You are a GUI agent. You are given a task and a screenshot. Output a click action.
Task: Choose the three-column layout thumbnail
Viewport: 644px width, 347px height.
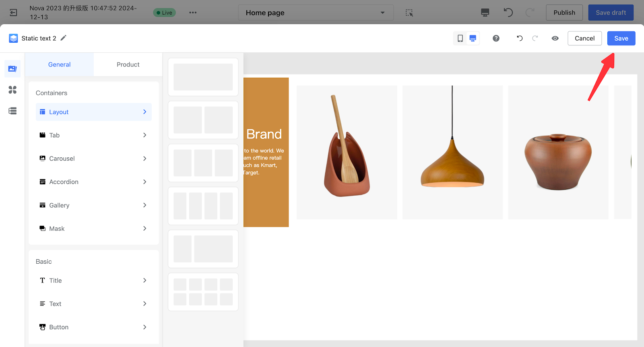(203, 163)
